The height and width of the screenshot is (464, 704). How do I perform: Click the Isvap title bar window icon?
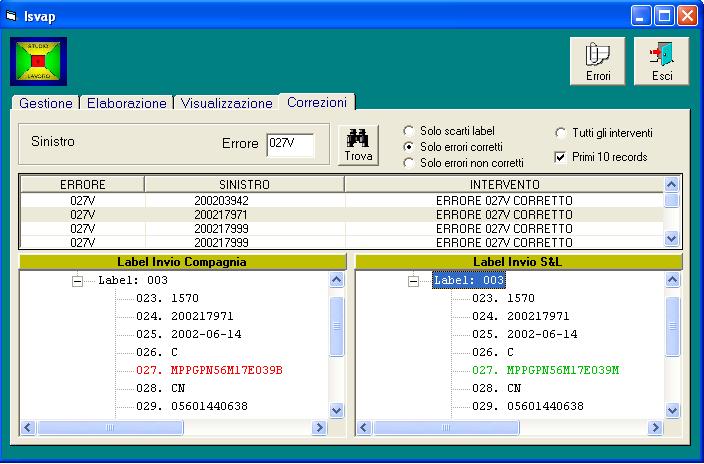11,16
